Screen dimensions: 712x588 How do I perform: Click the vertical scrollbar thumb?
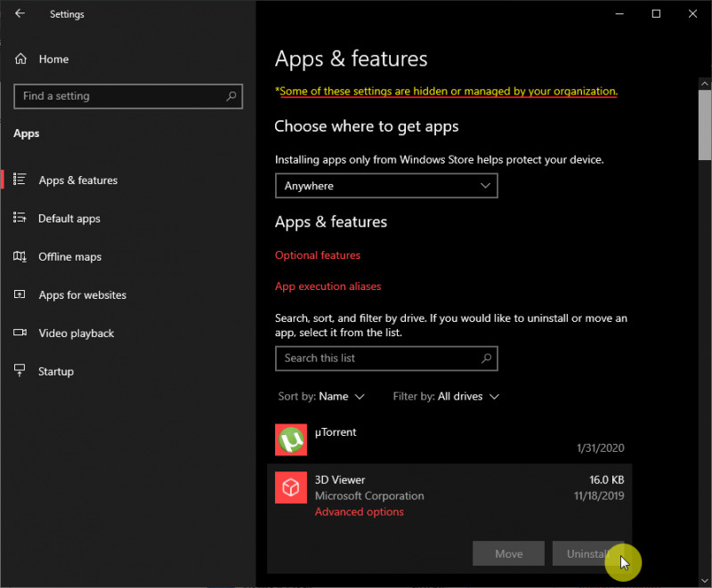(x=705, y=125)
